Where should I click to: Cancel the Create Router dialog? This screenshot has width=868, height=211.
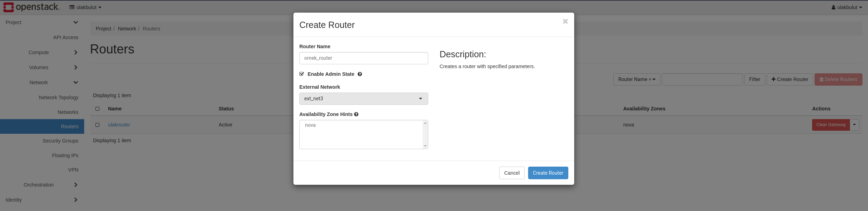click(512, 173)
